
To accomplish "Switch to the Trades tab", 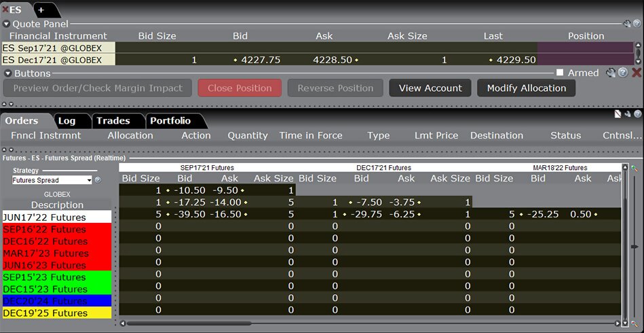I will click(x=113, y=121).
